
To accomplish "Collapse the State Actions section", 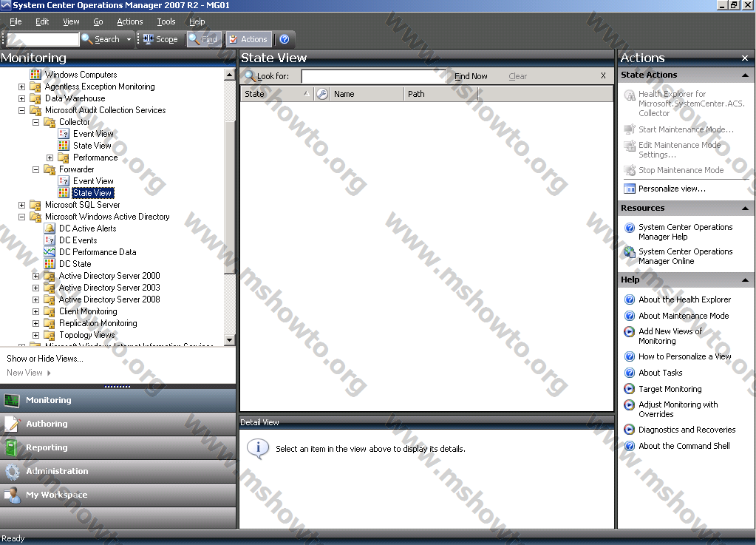I will [745, 75].
